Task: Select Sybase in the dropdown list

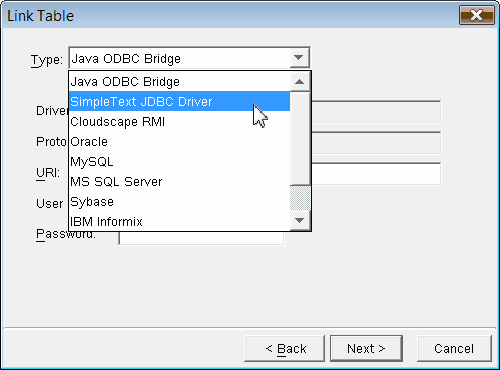Action: coord(179,201)
